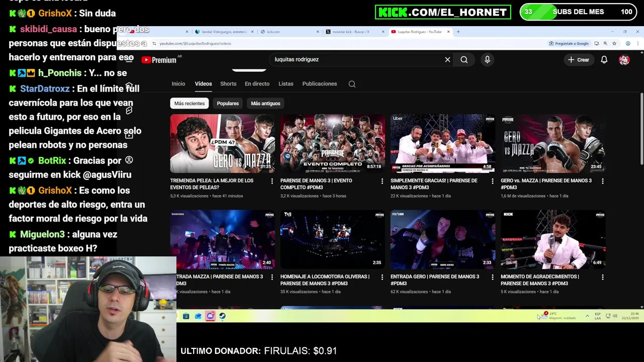Close the Luquitas Rodriguez YouTube tab

tap(448, 32)
